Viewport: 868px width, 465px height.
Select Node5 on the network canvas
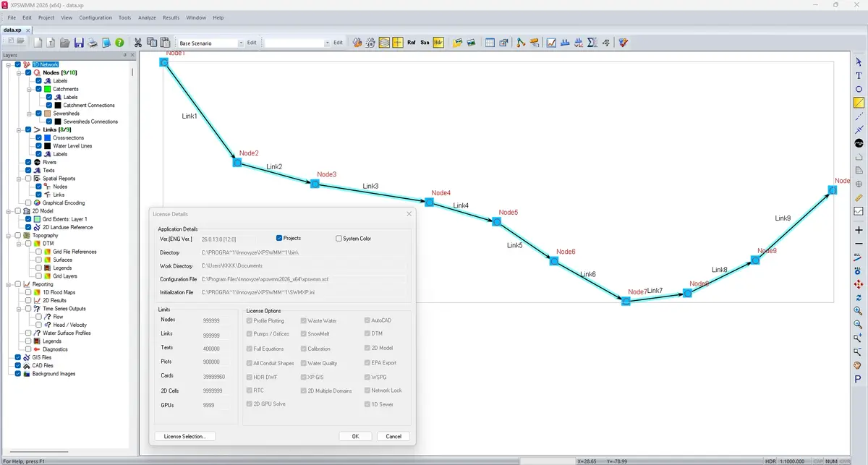(497, 221)
